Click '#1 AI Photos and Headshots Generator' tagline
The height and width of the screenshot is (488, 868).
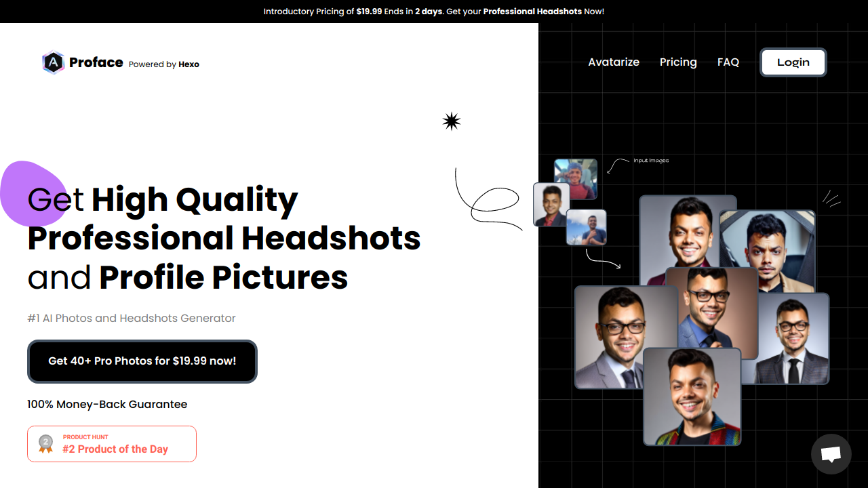[x=132, y=318]
